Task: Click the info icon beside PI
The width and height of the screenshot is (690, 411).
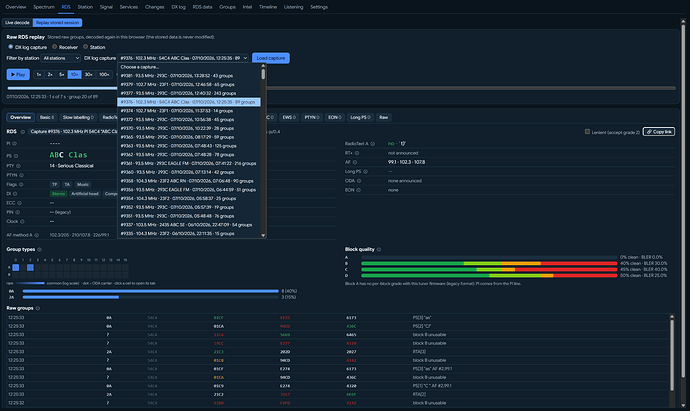Action: point(15,143)
